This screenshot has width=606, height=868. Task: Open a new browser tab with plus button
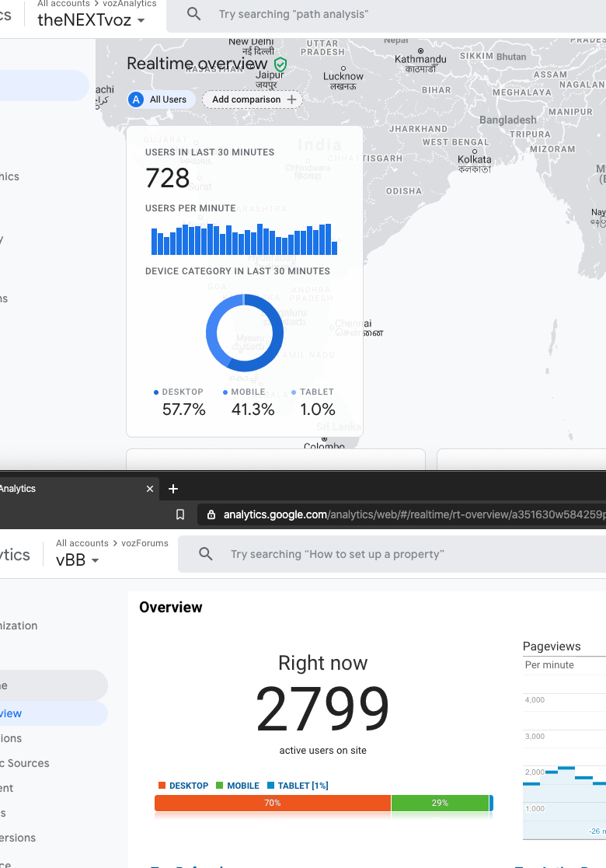[x=173, y=489]
